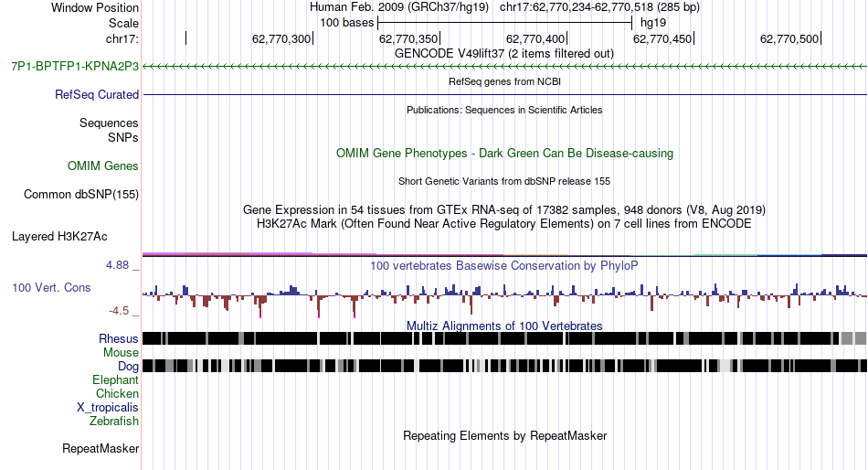Click the Scale label

123,23
